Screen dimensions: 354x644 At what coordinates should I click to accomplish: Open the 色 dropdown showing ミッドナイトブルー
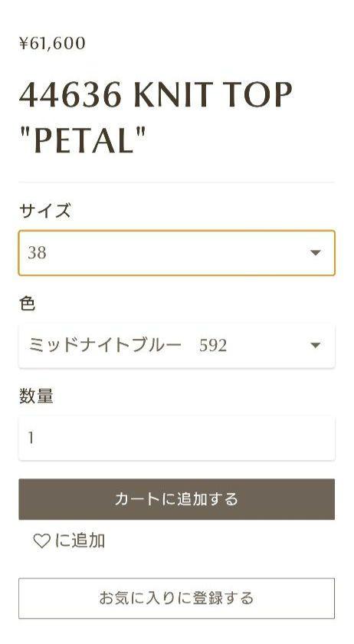[176, 346]
